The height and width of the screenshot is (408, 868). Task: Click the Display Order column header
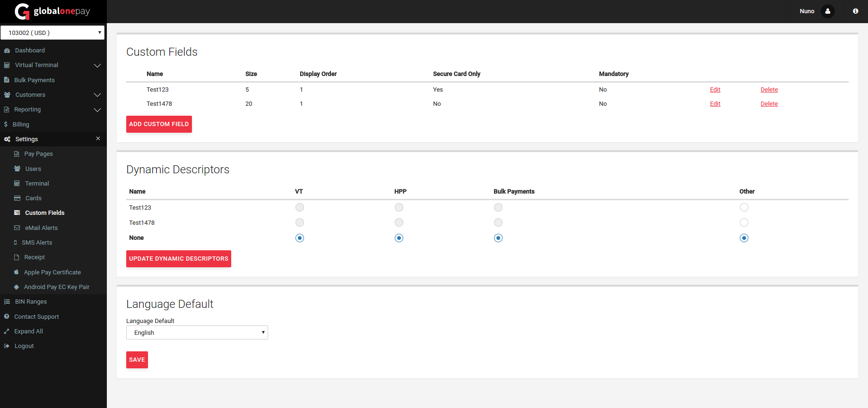318,74
